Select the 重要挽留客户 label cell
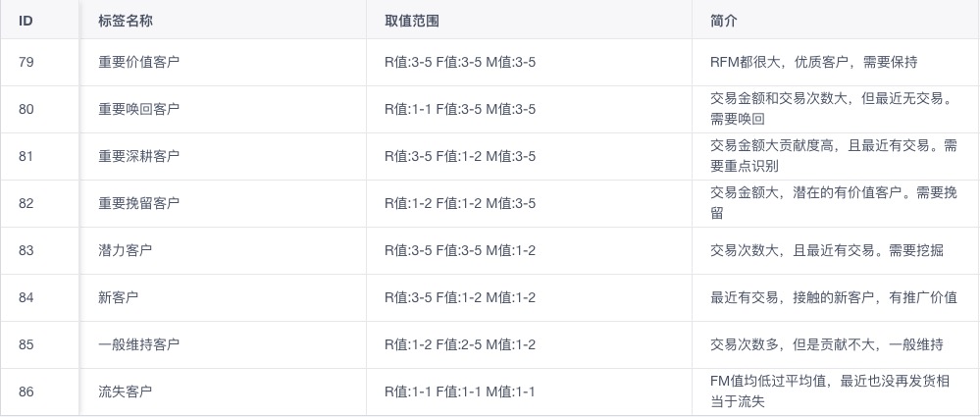The width and height of the screenshot is (980, 417). tap(138, 203)
